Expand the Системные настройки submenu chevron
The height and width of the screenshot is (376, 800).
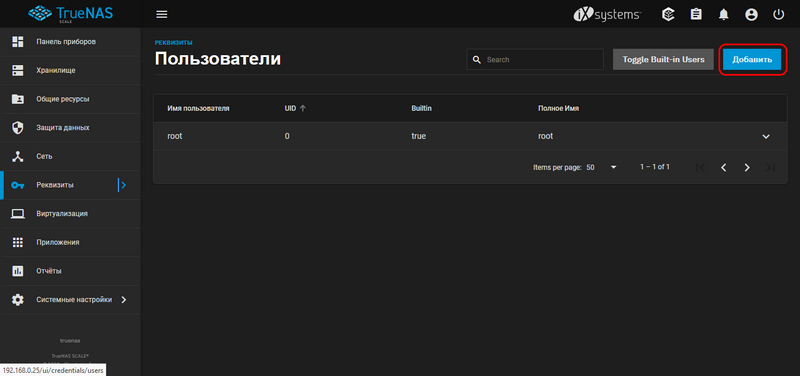tap(123, 299)
